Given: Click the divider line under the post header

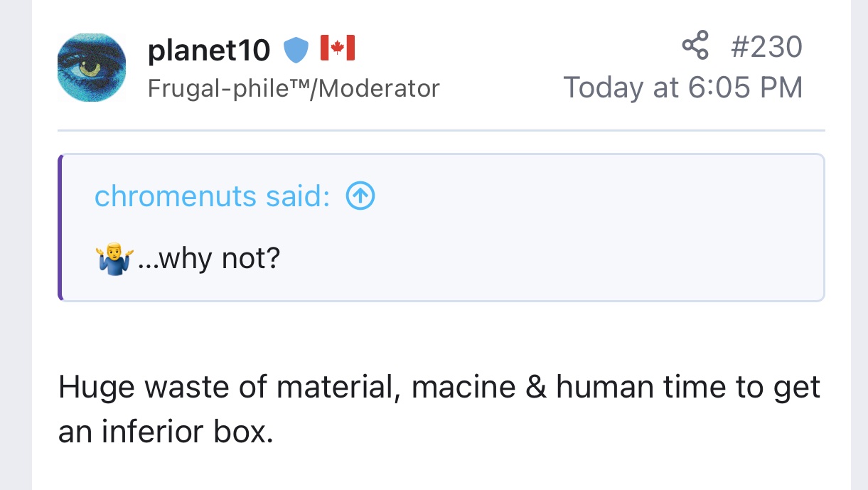Looking at the screenshot, I should click(x=441, y=131).
